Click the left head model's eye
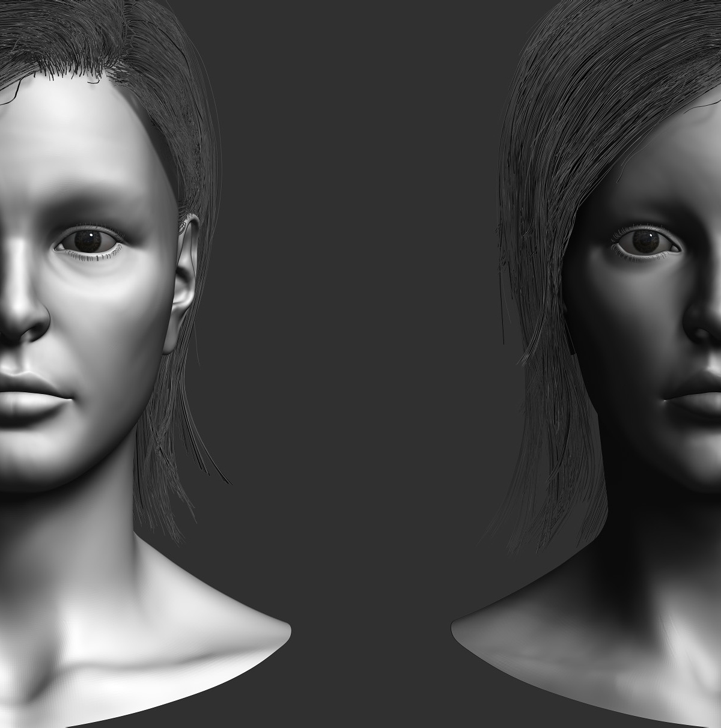 click(90, 243)
